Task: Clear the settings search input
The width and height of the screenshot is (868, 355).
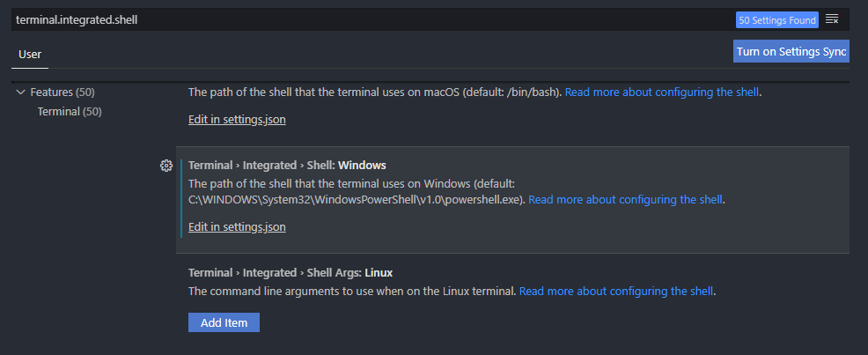Action: (832, 19)
